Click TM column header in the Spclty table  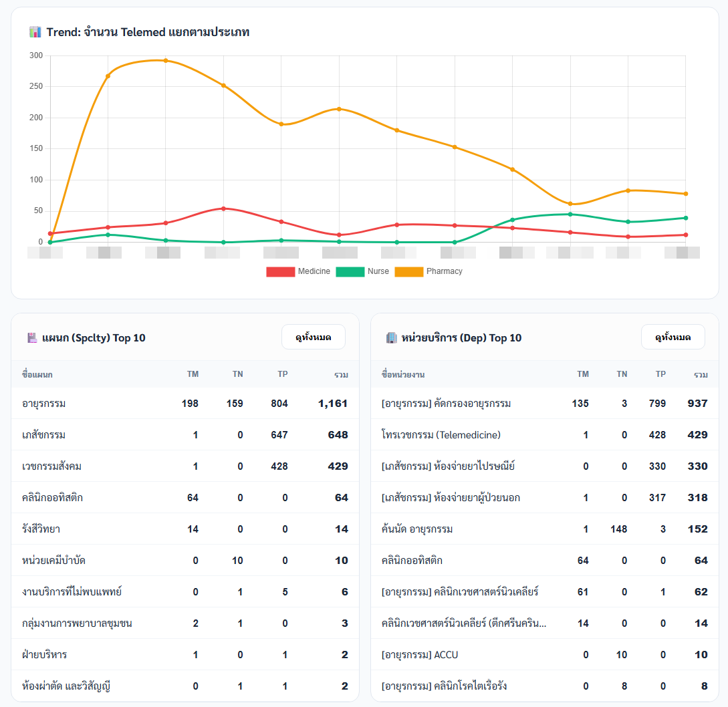(193, 374)
